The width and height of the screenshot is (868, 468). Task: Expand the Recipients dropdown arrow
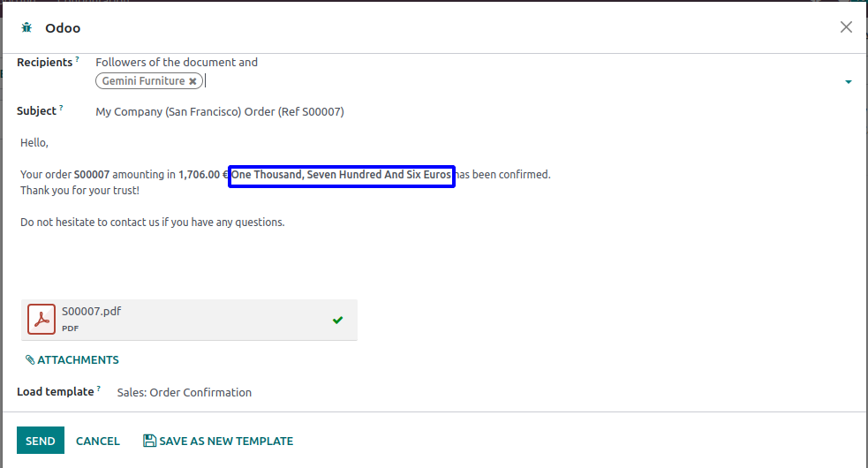[x=848, y=82]
